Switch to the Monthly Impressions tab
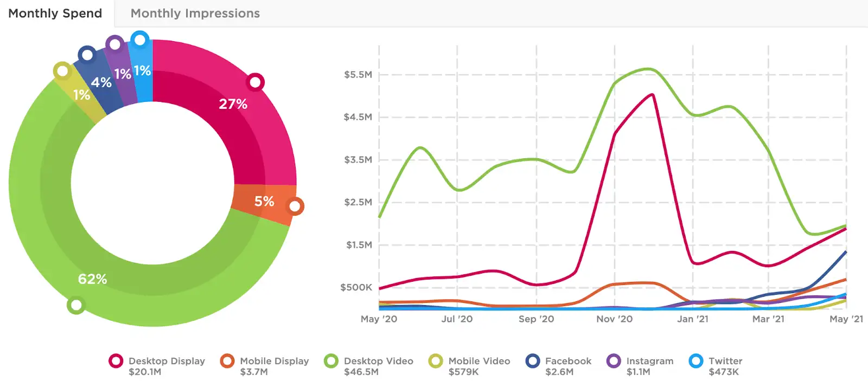Screen dimensions: 868x388 [x=195, y=14]
